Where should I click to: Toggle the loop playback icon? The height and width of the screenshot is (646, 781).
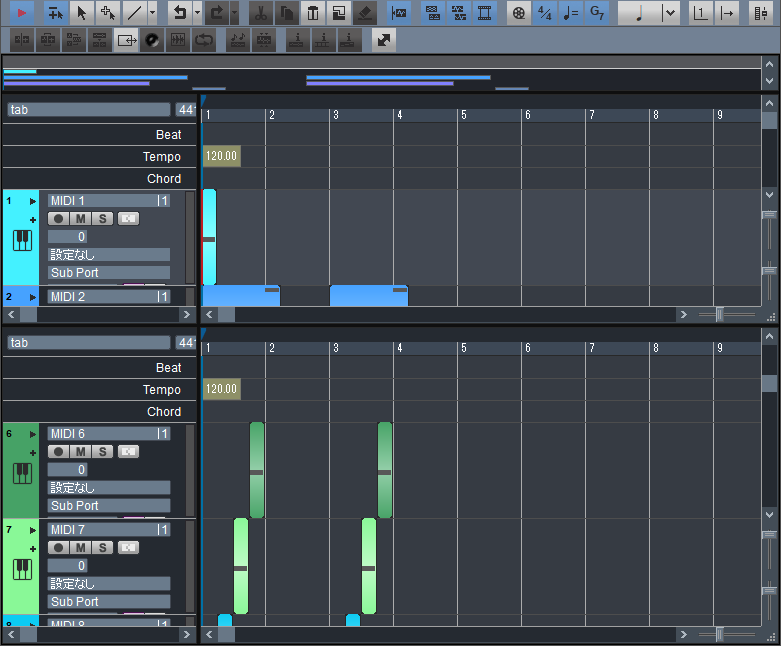pos(204,40)
